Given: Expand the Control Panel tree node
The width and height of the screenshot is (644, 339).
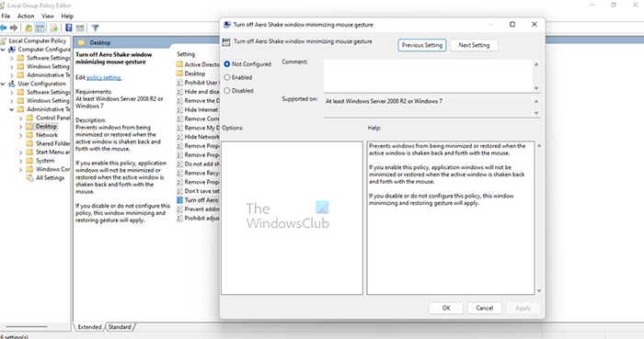Looking at the screenshot, I should [x=20, y=119].
